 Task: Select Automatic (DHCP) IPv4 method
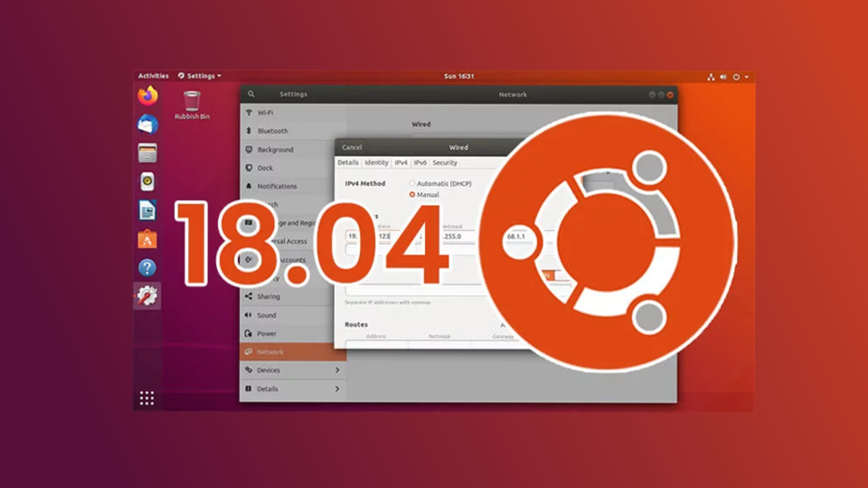coord(440,184)
